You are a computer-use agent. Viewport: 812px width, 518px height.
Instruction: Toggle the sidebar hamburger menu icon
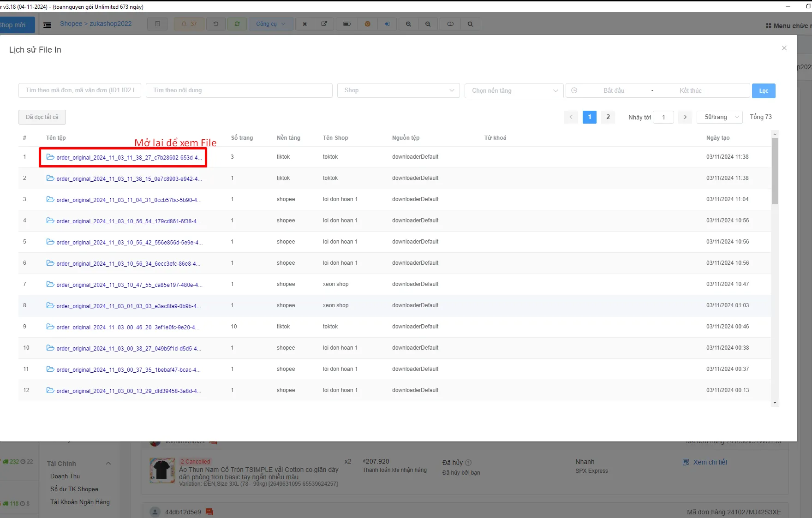pos(47,25)
